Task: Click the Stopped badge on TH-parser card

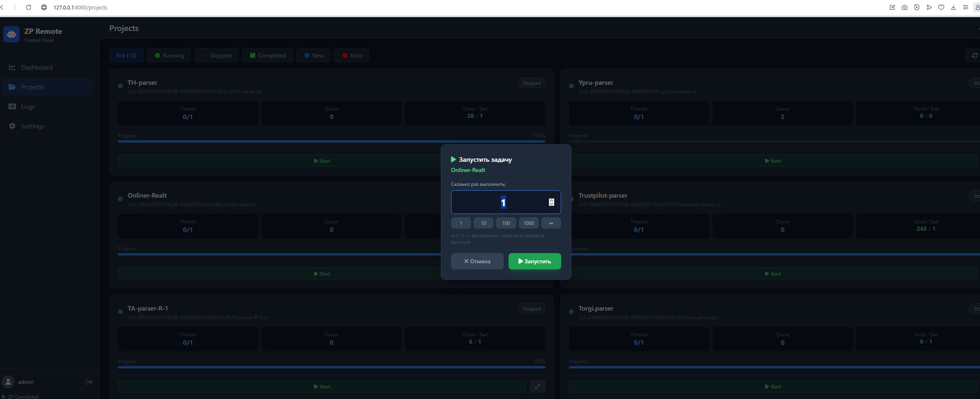Action: [531, 83]
